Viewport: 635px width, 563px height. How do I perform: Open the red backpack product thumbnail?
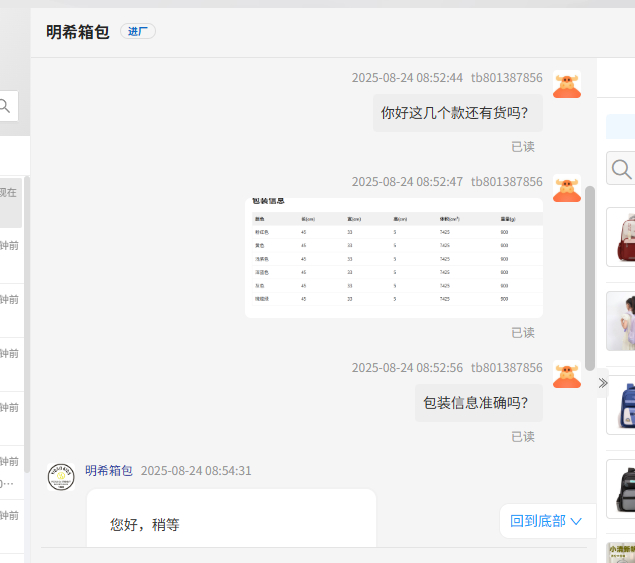pos(621,238)
